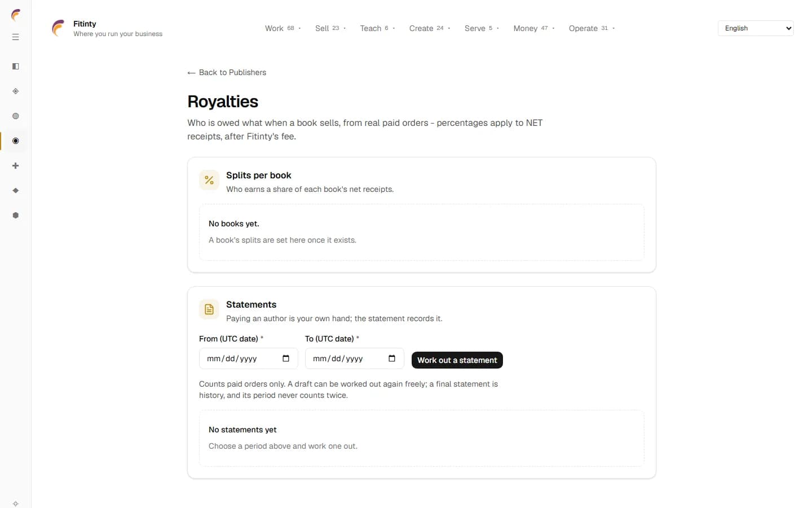Expand the Money dropdown

click(x=534, y=28)
